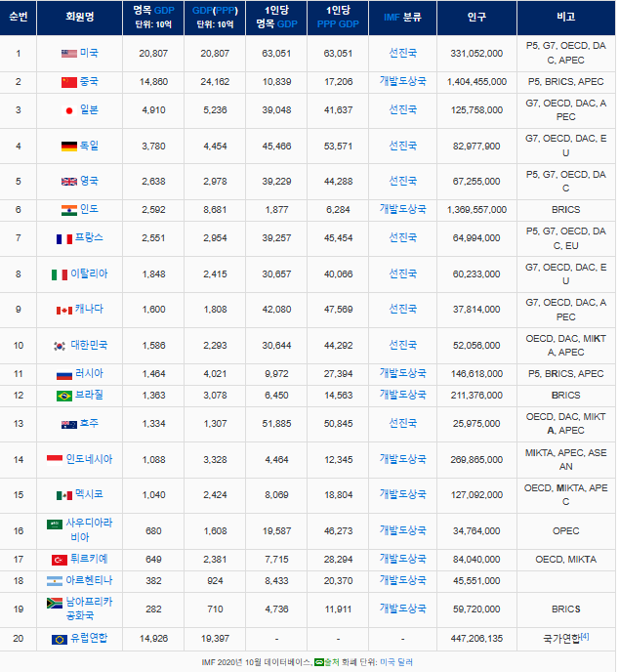Viewport: 619px width, 672px height.
Task: Click the France flag icon
Action: click(x=64, y=238)
